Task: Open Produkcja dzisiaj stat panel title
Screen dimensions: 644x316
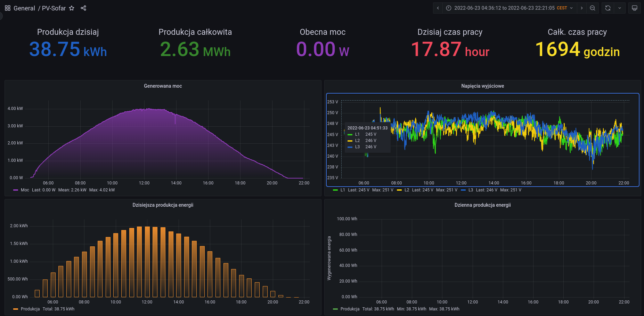Action: point(68,32)
